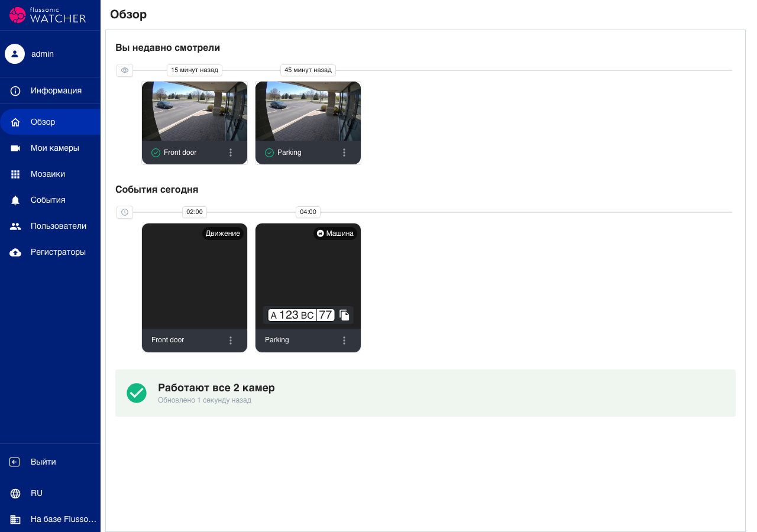This screenshot has width=757, height=532.
Task: Click Работают все 2 камер status text
Action: coord(216,388)
